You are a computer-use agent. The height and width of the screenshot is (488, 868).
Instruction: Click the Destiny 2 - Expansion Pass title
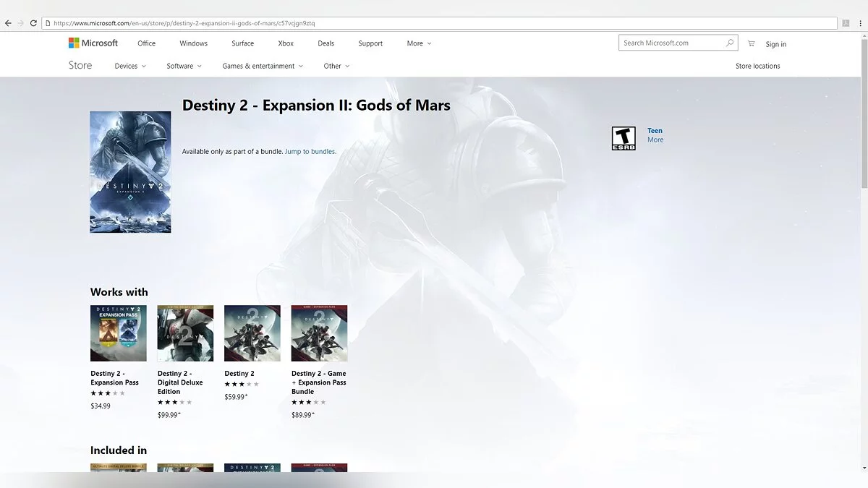(114, 378)
